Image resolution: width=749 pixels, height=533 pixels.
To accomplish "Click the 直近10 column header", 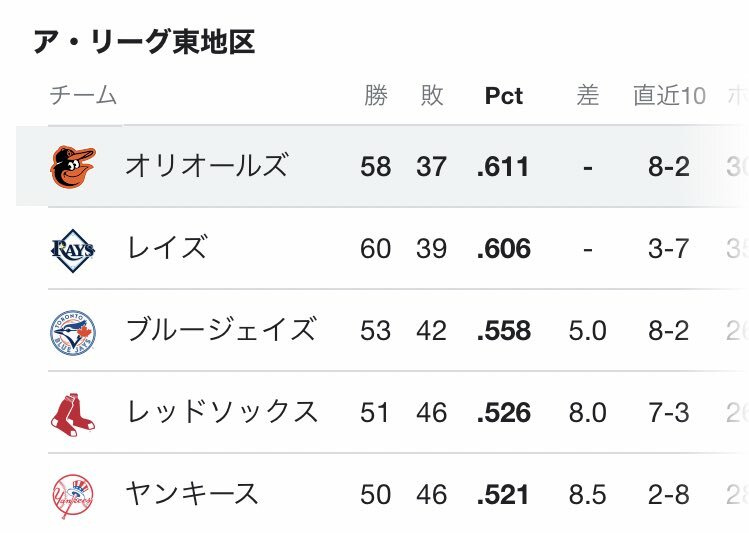I will (x=669, y=95).
